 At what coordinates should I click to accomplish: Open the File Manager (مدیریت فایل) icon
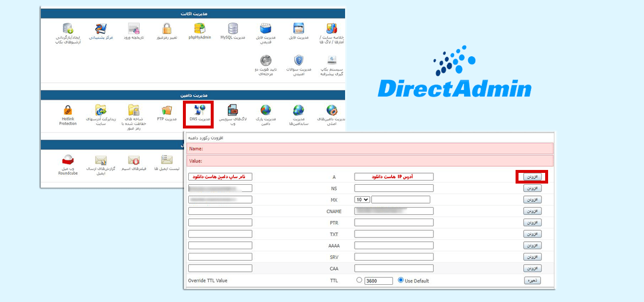click(x=299, y=28)
